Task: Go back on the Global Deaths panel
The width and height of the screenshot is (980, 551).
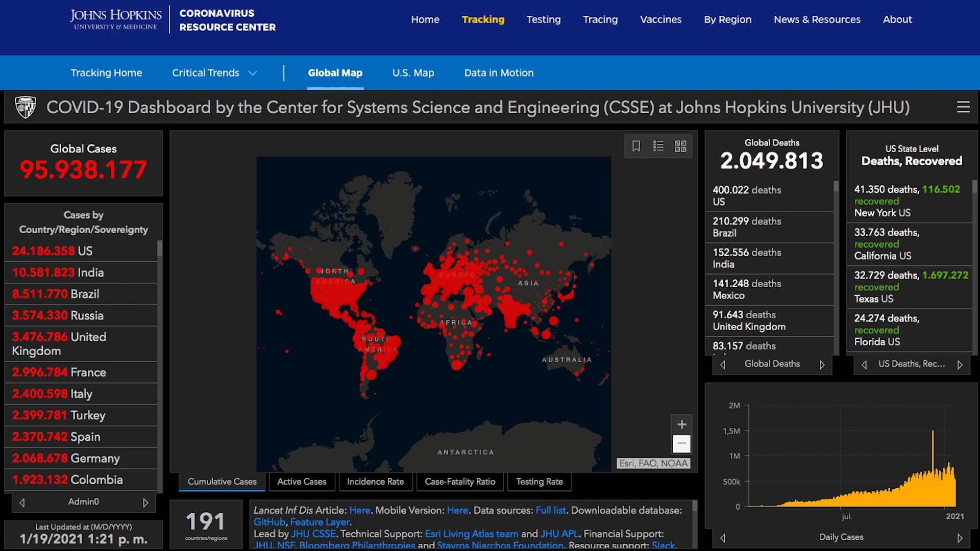Action: coord(723,364)
